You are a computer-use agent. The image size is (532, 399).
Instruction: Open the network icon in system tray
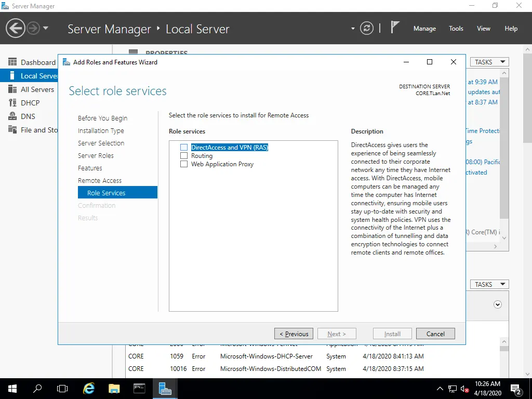pos(453,389)
